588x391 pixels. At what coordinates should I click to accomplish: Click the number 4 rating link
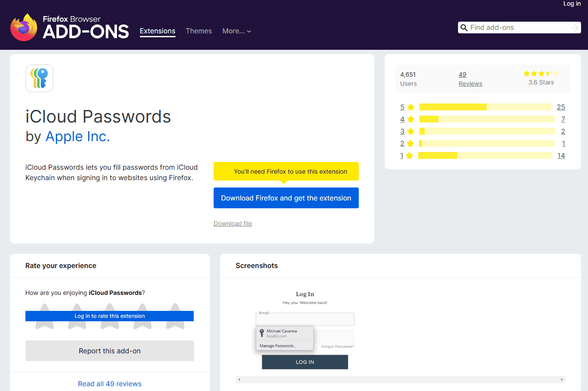tap(402, 119)
